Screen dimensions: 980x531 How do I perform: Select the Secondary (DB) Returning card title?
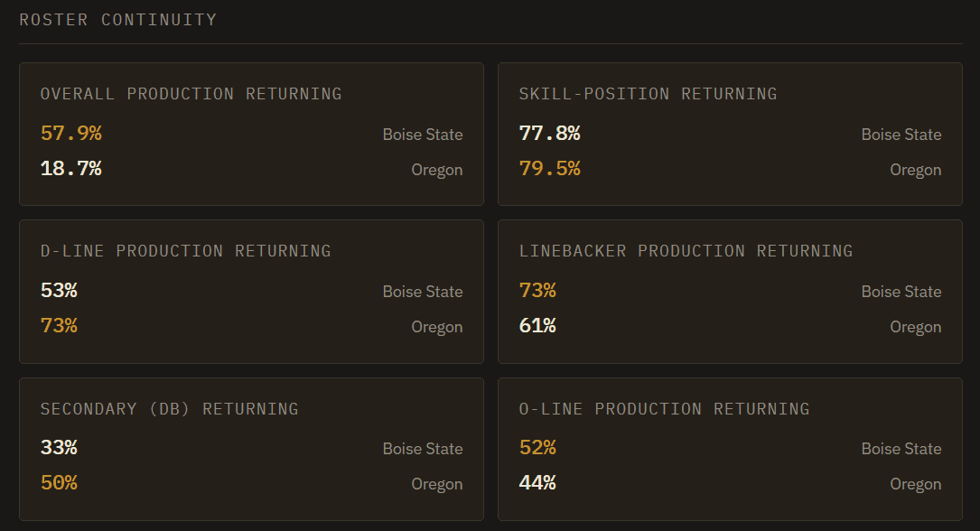coord(170,408)
